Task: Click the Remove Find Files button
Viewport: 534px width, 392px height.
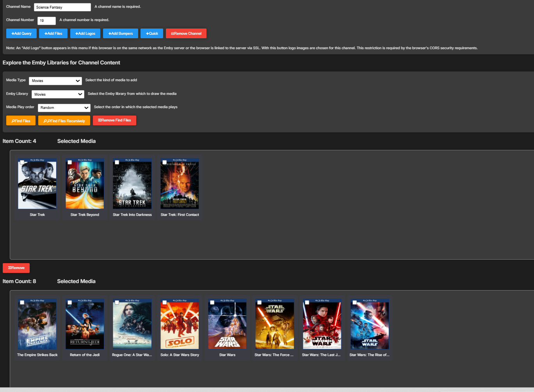Action: [114, 120]
